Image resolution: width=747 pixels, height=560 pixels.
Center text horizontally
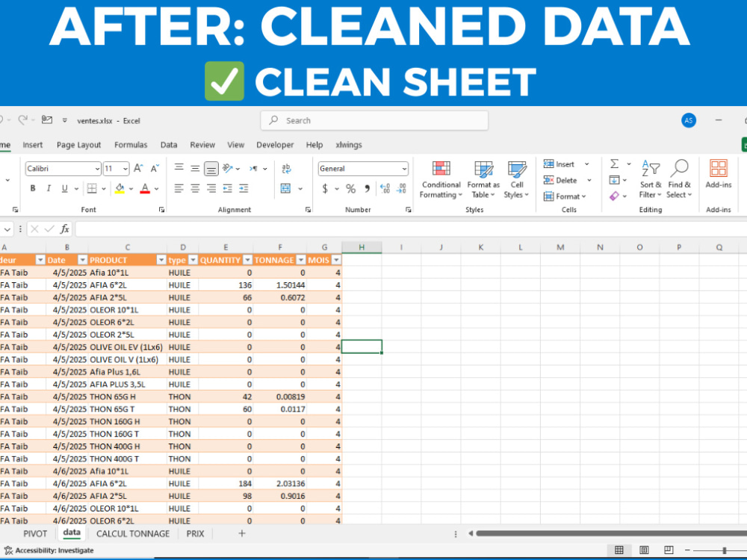[195, 189]
